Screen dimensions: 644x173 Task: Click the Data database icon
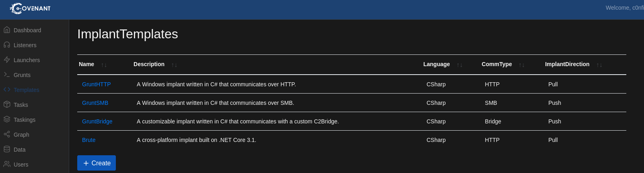7,149
